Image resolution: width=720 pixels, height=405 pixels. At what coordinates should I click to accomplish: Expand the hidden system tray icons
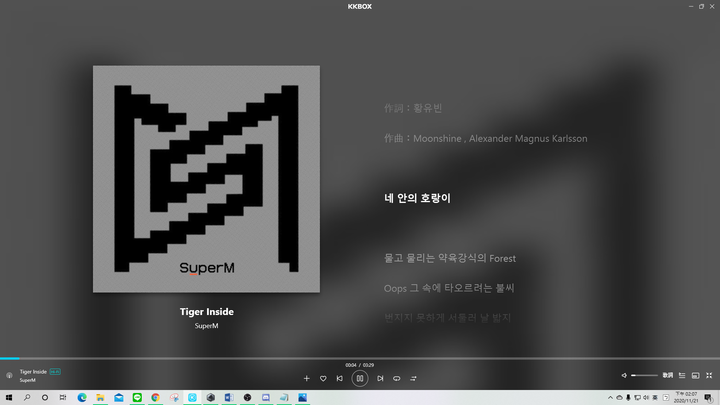click(610, 398)
